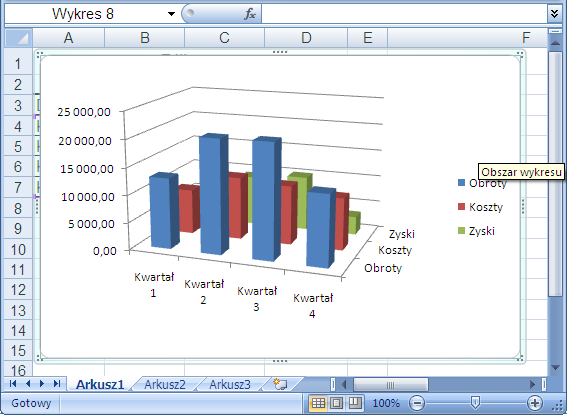Go to next sheet navigation arrow
The width and height of the screenshot is (567, 415).
coord(42,384)
